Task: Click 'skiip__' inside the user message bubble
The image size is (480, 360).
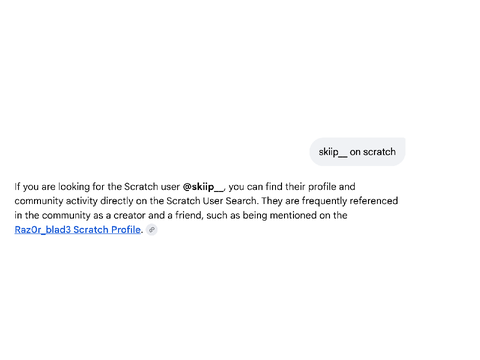Action: 333,152
